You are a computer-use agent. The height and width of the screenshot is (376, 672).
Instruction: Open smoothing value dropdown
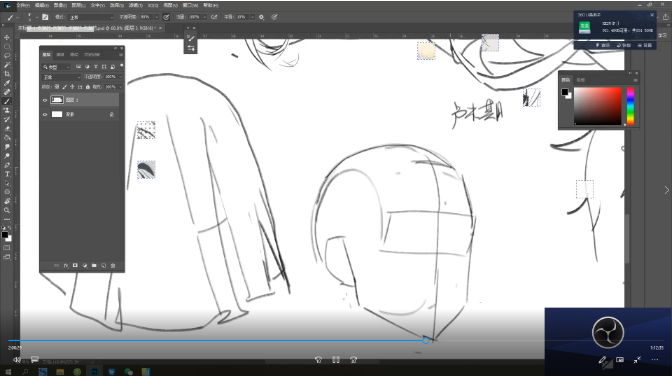point(252,17)
